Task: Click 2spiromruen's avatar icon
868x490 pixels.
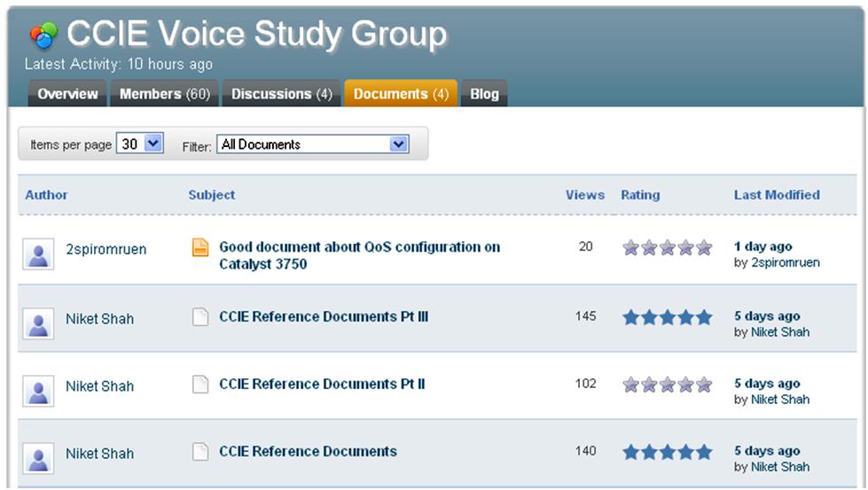Action: click(38, 253)
